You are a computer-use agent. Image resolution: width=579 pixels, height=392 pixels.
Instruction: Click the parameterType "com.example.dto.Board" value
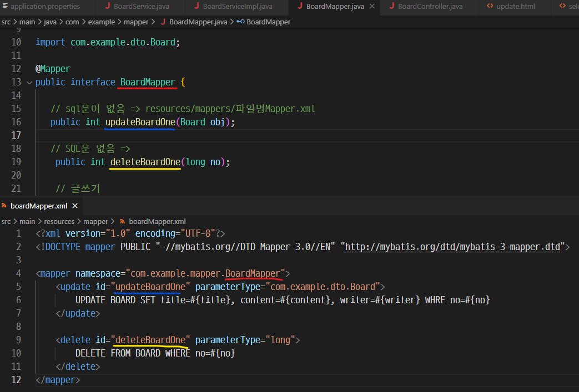click(x=323, y=287)
